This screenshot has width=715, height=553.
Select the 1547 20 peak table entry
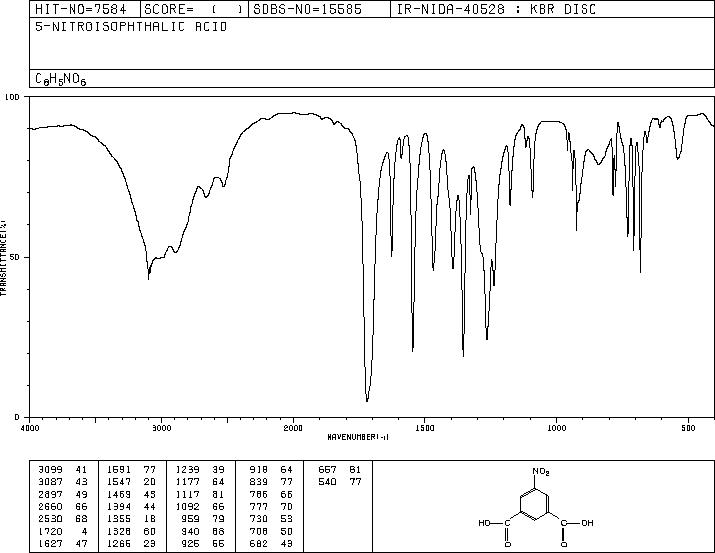click(132, 482)
